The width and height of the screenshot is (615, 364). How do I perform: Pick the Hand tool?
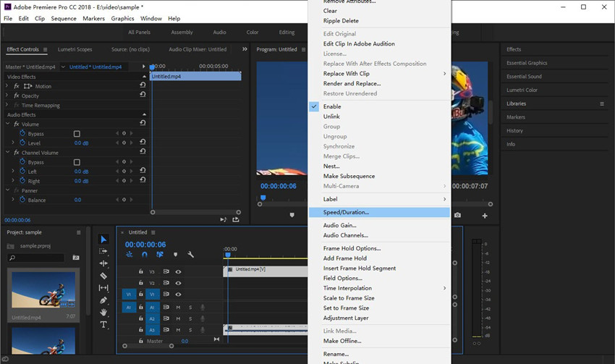coord(103,312)
